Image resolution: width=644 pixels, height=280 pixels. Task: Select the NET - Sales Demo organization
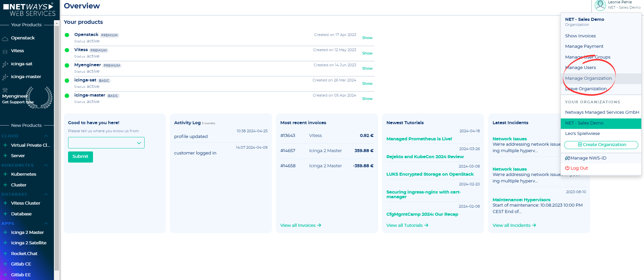click(x=601, y=123)
